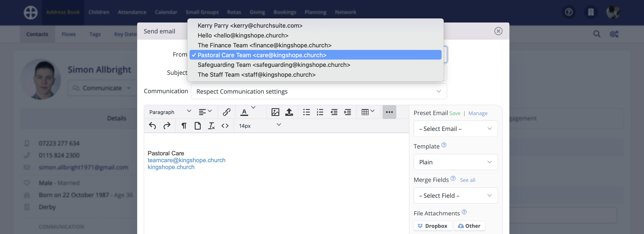The width and height of the screenshot is (644, 234).
Task: Select Kerry Parry as the sender
Action: [x=315, y=25]
